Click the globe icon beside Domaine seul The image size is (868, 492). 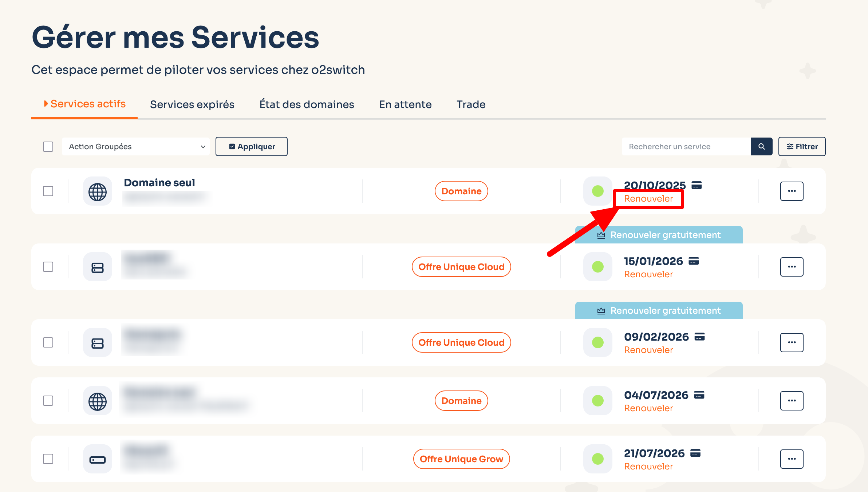[98, 191]
